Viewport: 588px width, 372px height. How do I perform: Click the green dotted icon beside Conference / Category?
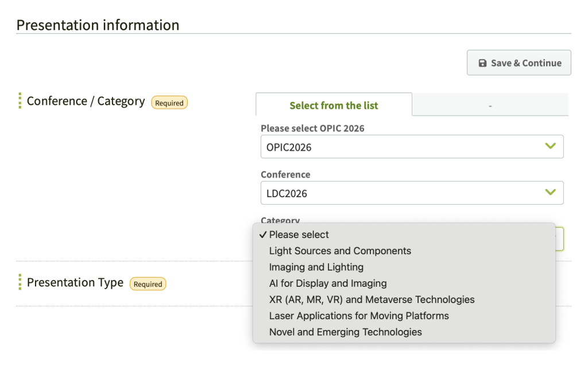coord(20,101)
